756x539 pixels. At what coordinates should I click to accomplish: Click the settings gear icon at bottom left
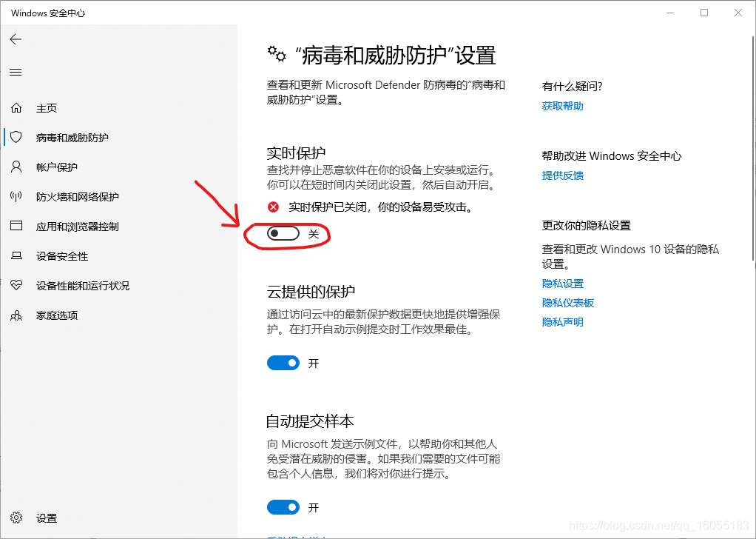(x=16, y=518)
